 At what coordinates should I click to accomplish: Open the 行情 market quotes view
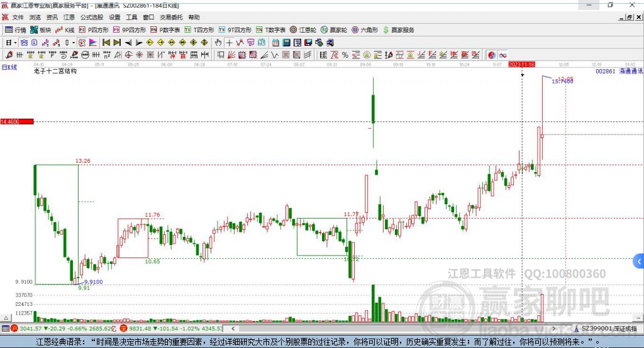coord(15,30)
